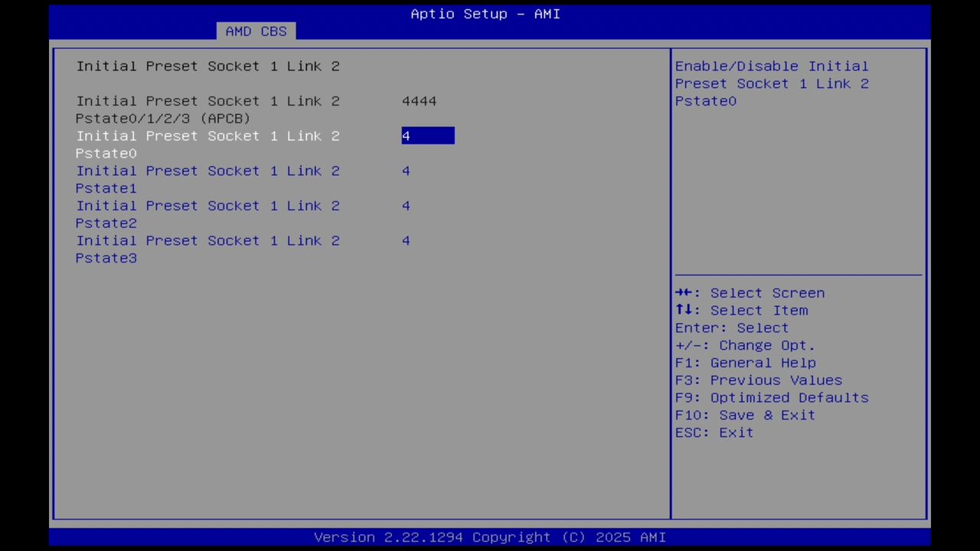Image resolution: width=980 pixels, height=551 pixels.
Task: Click the Aptio Setup - AMI title
Action: point(485,14)
